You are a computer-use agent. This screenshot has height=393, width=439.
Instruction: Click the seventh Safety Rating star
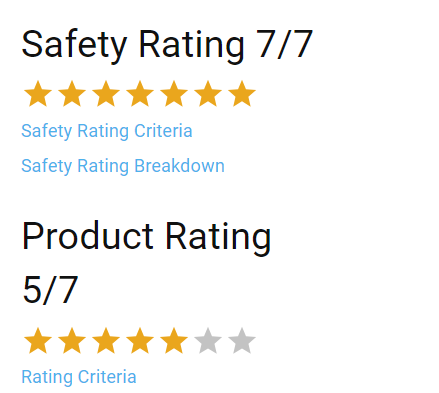(242, 94)
